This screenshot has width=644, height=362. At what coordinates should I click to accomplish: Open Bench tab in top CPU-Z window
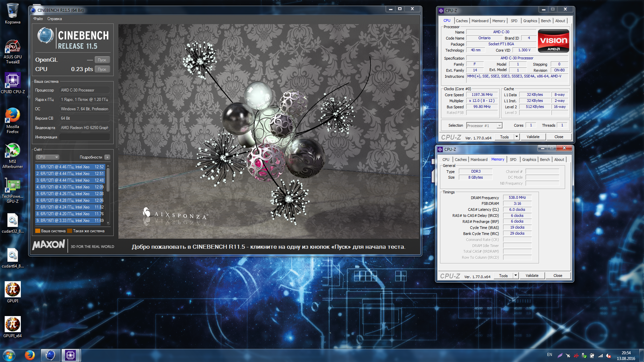tap(546, 21)
